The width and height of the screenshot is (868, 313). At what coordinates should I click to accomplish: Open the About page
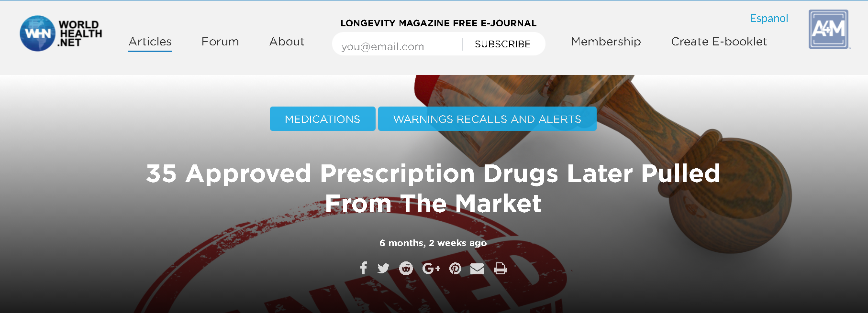click(x=287, y=42)
